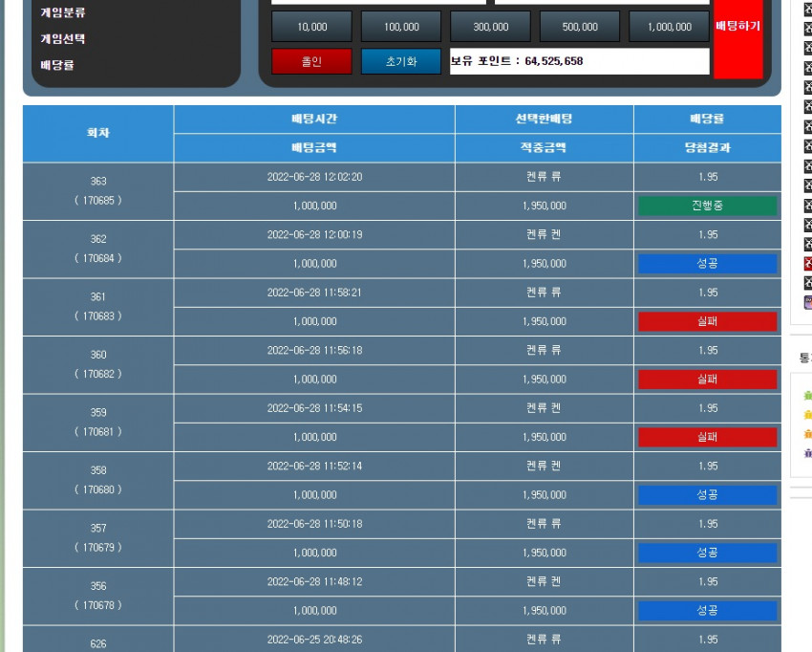Reset the bet with the 초기화 button

coord(401,61)
